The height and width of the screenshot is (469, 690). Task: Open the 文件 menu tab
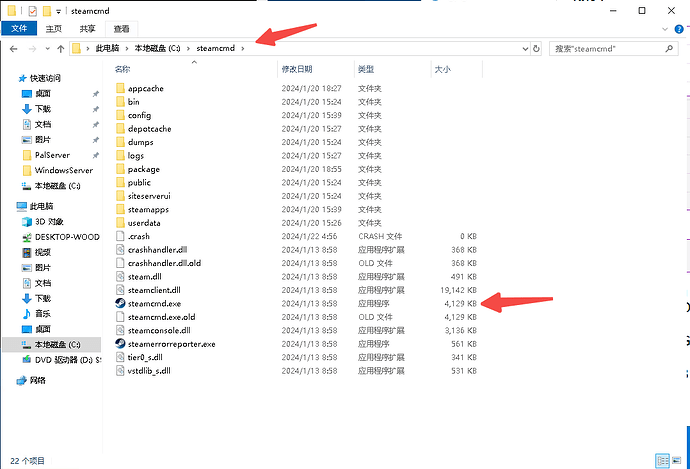point(19,29)
